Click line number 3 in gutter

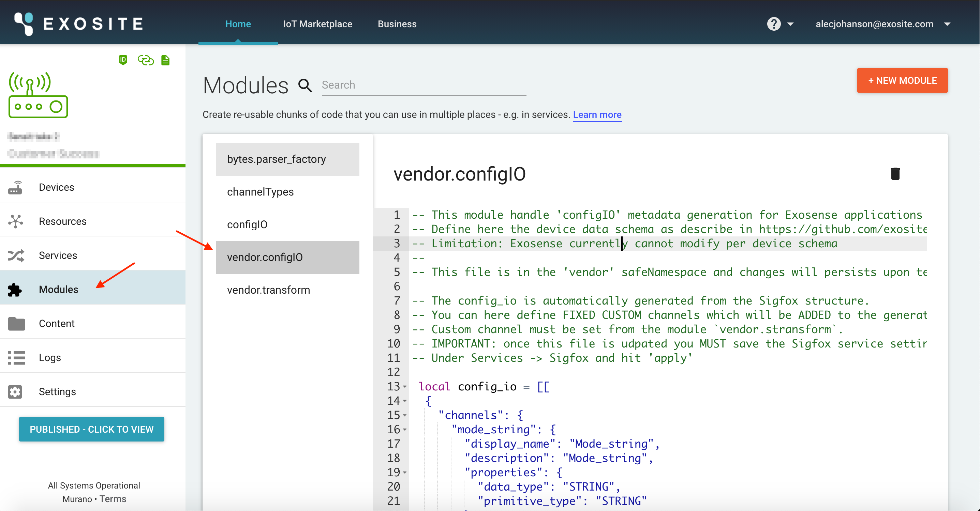coord(397,243)
